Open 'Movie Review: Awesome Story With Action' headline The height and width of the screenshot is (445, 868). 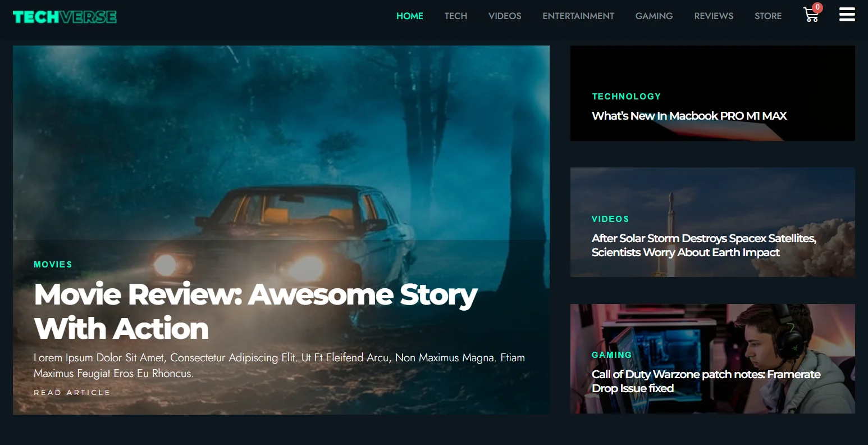[255, 311]
